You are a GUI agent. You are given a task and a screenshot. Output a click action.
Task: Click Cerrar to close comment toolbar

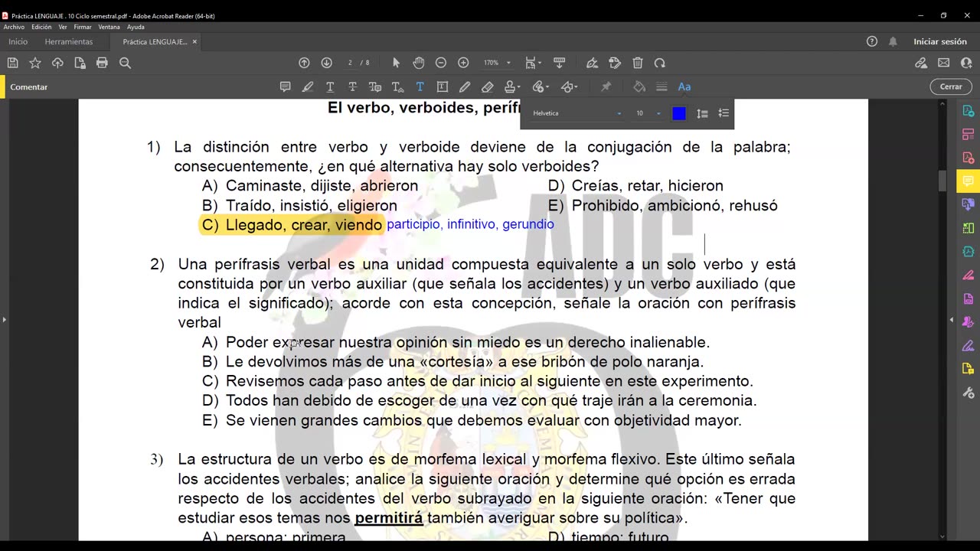coord(951,86)
